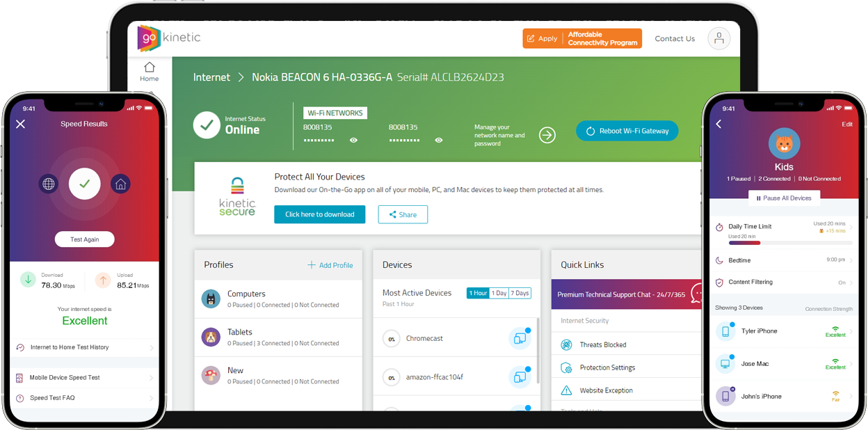Close the Speed Results screen
The height and width of the screenshot is (430, 868).
[20, 124]
